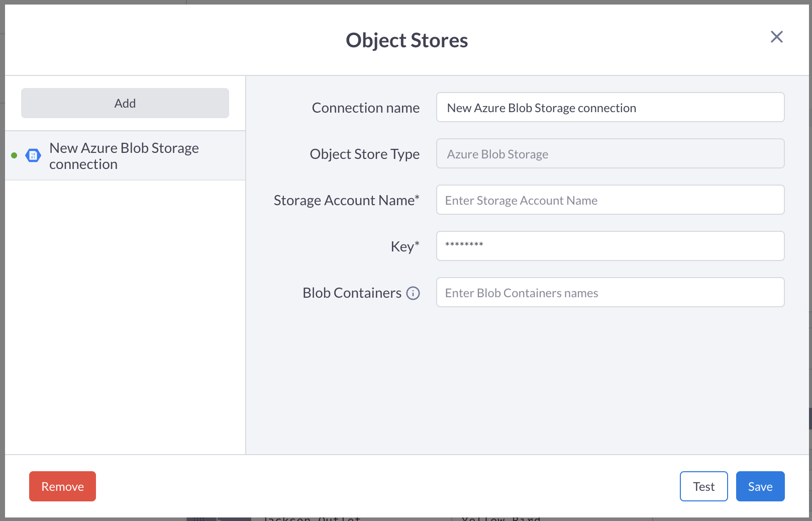Click the Key* label

pos(405,246)
